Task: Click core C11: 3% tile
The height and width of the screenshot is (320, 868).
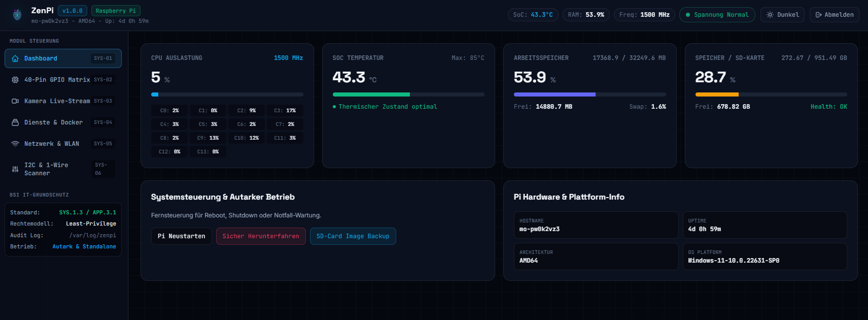Action: (285, 138)
